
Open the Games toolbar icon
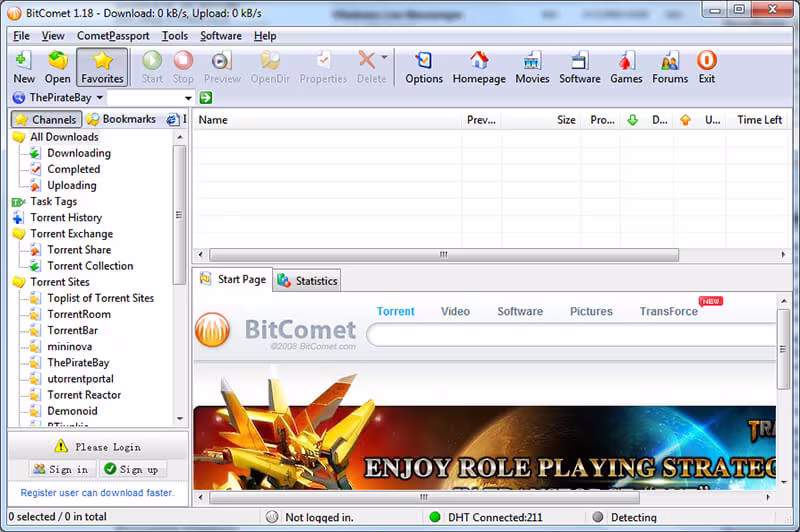[x=626, y=67]
